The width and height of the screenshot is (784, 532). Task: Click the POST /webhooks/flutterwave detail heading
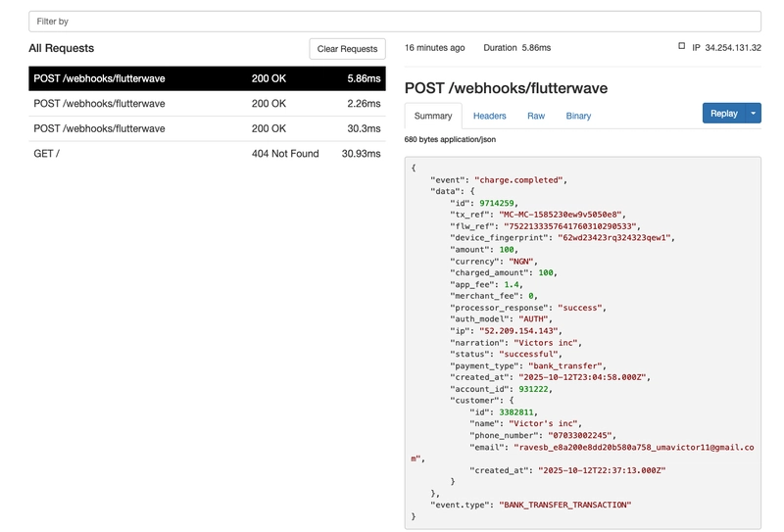[506, 88]
